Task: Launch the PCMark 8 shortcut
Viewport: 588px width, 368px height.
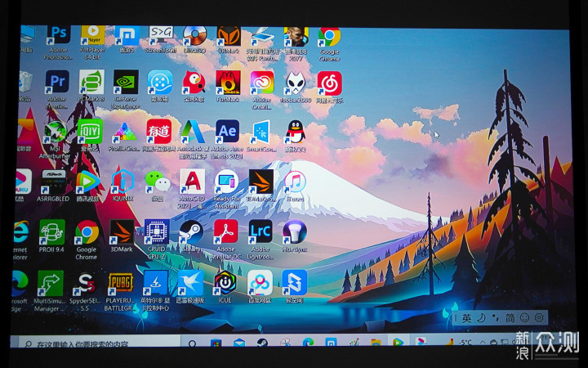Action: click(x=91, y=82)
